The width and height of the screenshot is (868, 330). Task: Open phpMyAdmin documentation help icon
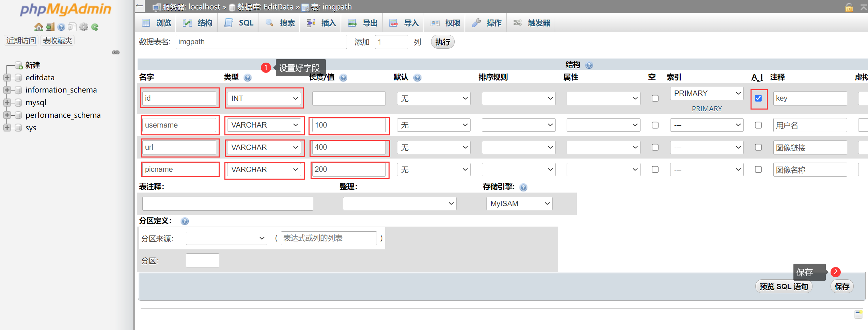click(x=61, y=27)
